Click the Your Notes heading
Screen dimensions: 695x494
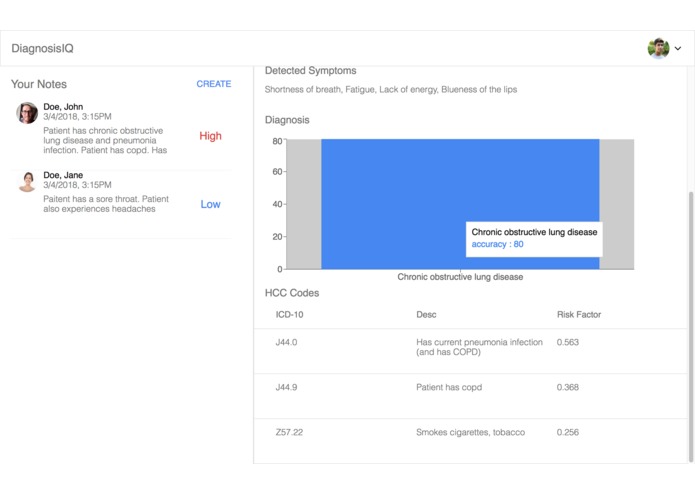39,84
